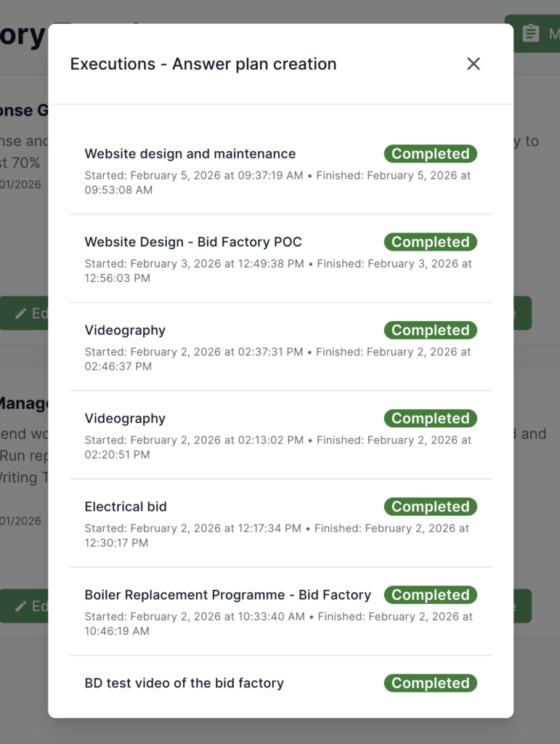Open the Electrical bid execution

click(126, 506)
